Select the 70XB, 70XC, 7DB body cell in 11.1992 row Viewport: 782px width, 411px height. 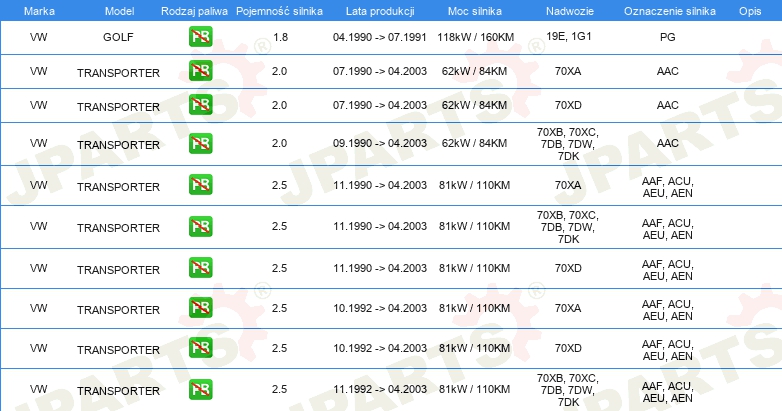[568, 390]
